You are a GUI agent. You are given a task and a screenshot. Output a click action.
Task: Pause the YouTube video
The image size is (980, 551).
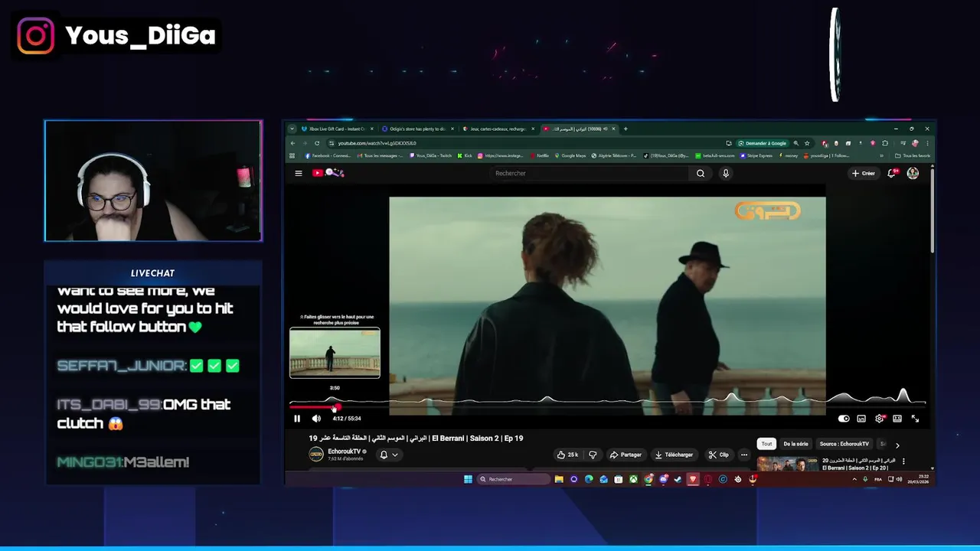pos(297,419)
